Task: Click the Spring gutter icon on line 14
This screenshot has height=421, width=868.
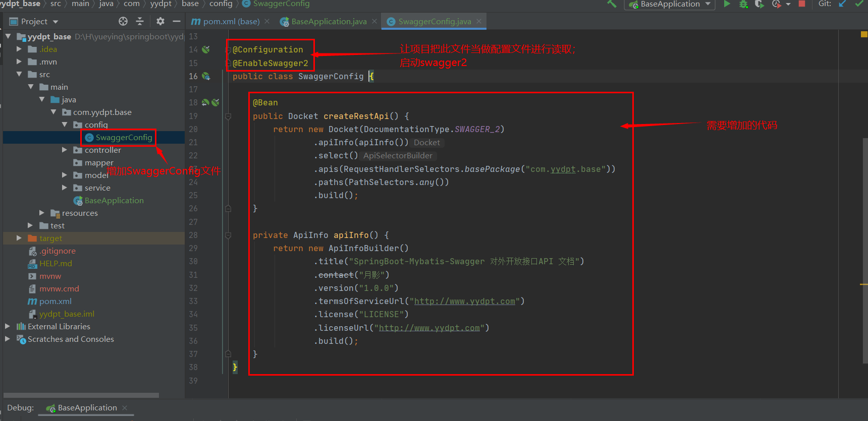Action: coord(206,49)
